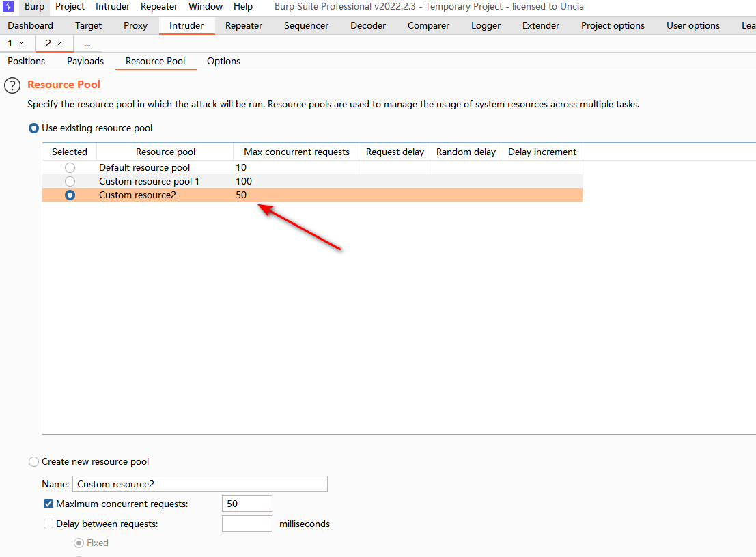Choose Create new resource pool radio

[33, 462]
